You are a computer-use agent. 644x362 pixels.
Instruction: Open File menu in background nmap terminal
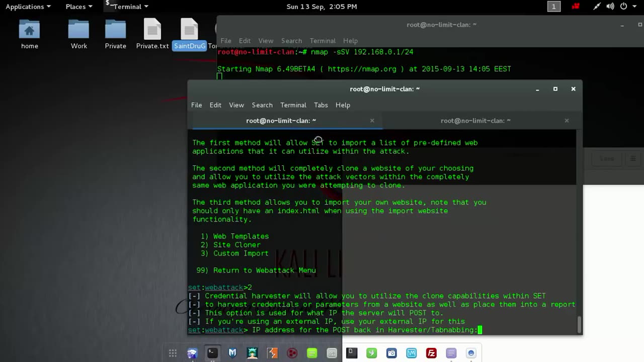click(x=226, y=41)
